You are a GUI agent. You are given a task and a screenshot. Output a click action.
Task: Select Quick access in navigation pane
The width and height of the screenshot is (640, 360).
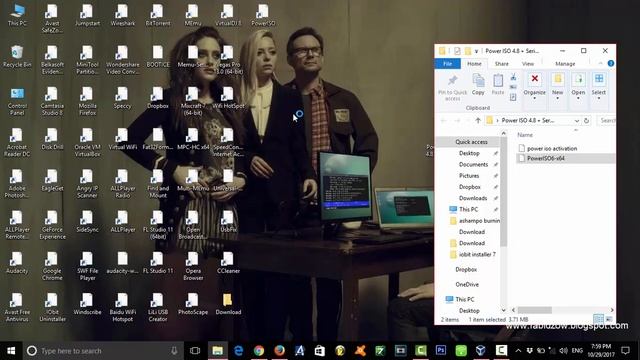[x=471, y=142]
